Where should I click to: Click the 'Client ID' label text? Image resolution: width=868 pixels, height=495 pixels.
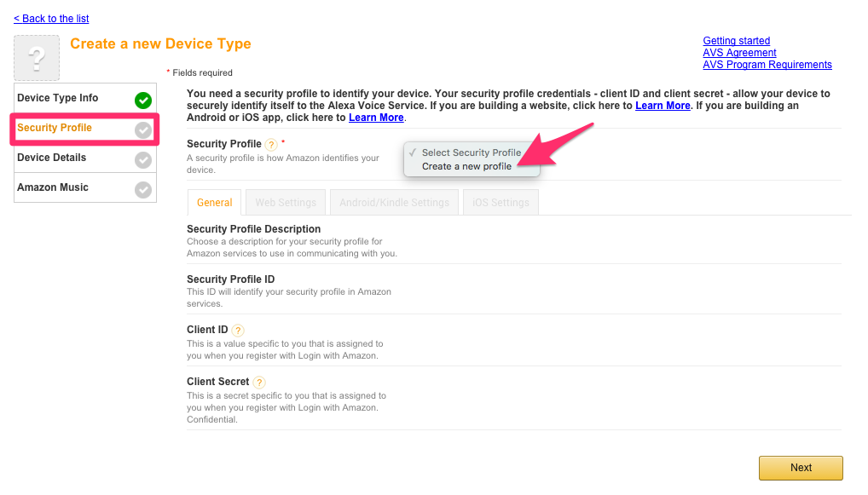[207, 330]
